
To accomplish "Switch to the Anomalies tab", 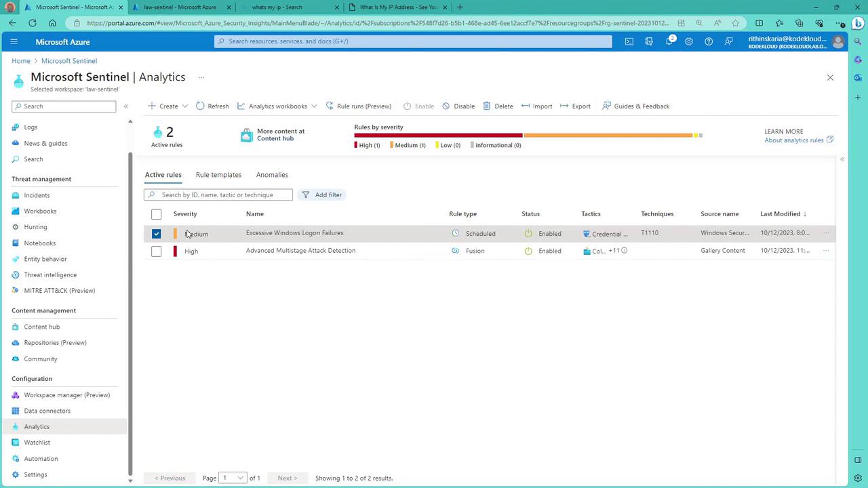I will coord(272,175).
